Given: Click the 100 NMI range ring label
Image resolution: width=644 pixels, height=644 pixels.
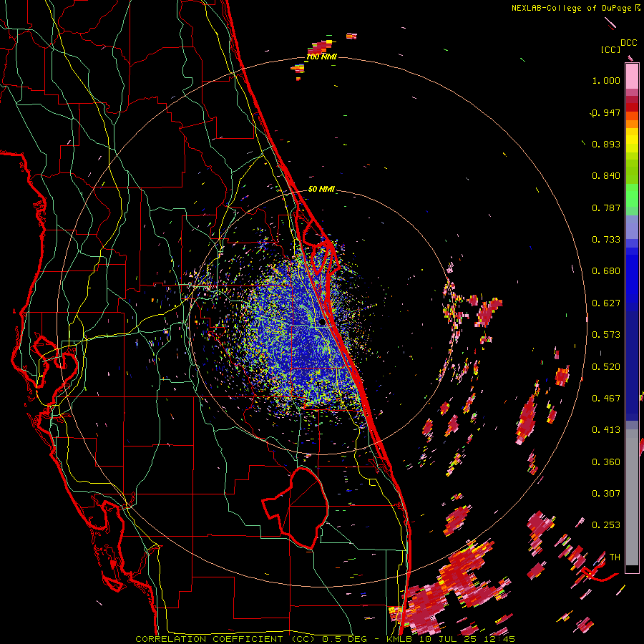Looking at the screenshot, I should [x=321, y=57].
